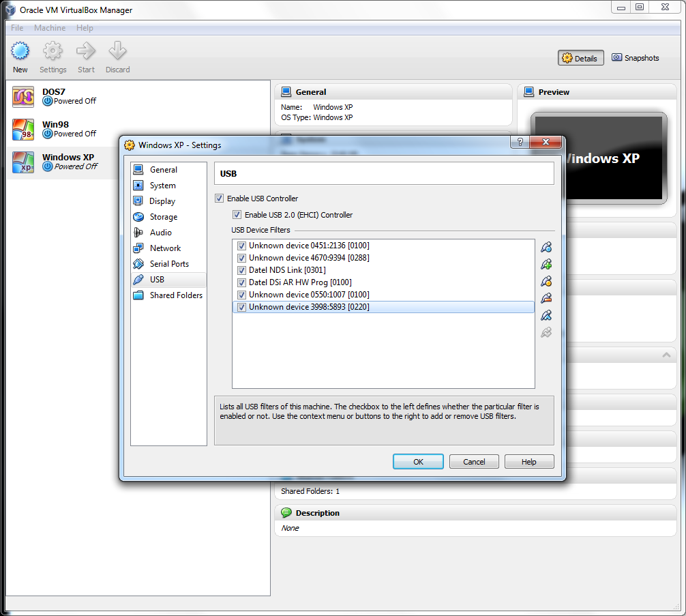Click Help button in Settings dialog
Screen dimensions: 686x616
pyautogui.click(x=529, y=461)
